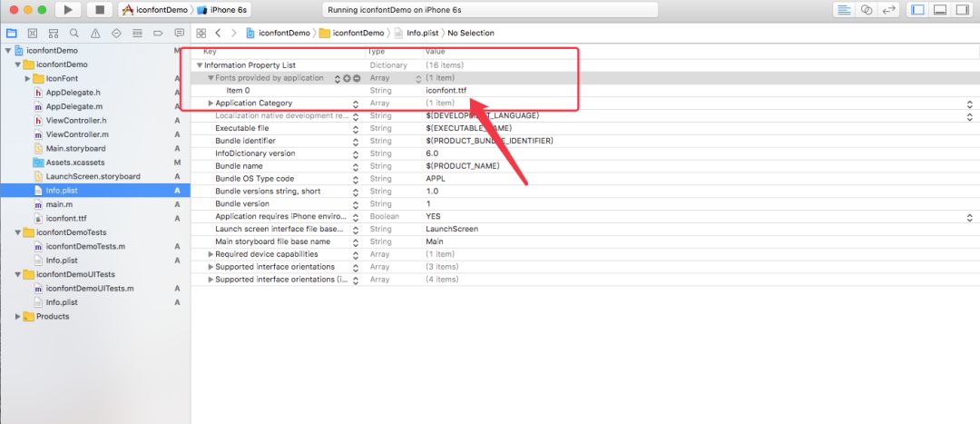This screenshot has height=424, width=980.
Task: Open the Test navigator diamond tab
Action: point(116,34)
